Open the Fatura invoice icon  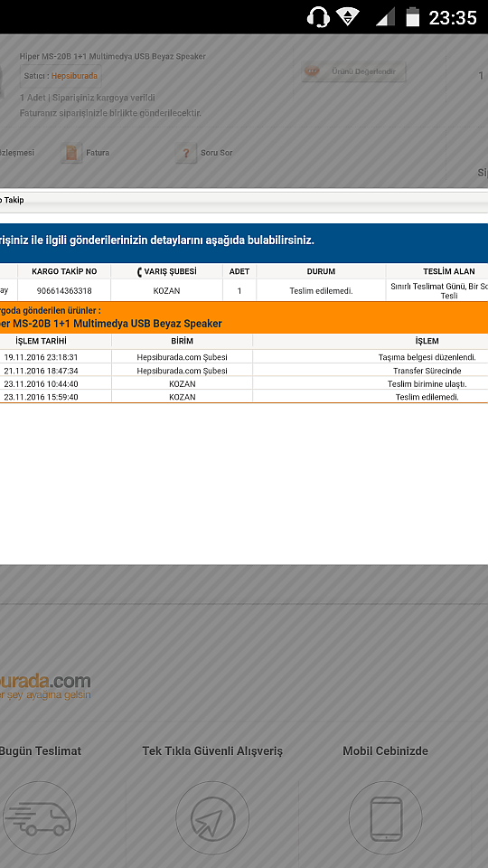70,153
